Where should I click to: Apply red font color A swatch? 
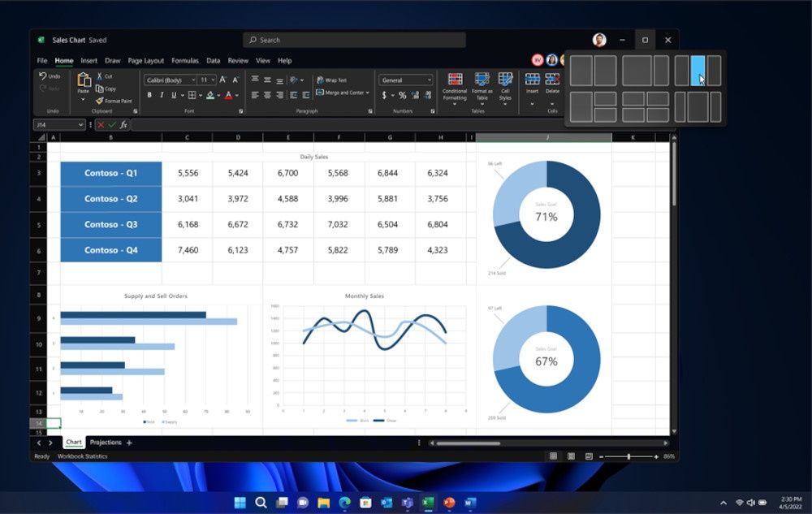pyautogui.click(x=228, y=95)
